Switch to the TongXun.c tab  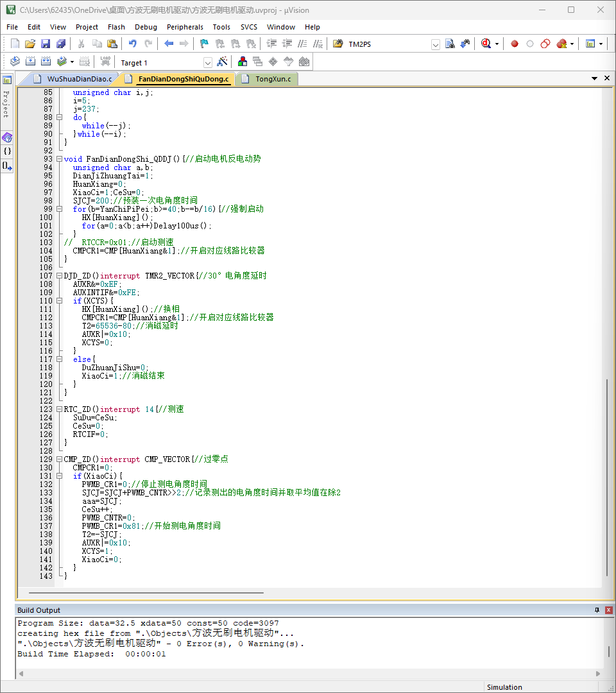click(x=268, y=79)
